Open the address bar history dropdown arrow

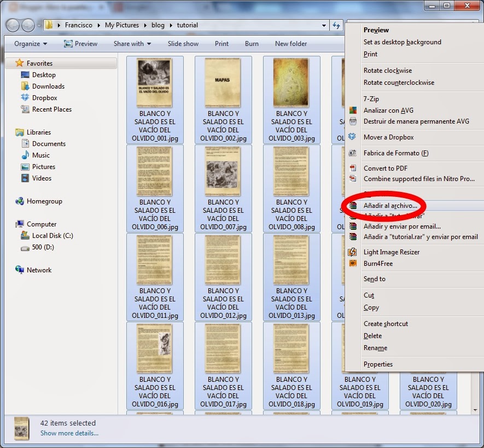pos(324,25)
